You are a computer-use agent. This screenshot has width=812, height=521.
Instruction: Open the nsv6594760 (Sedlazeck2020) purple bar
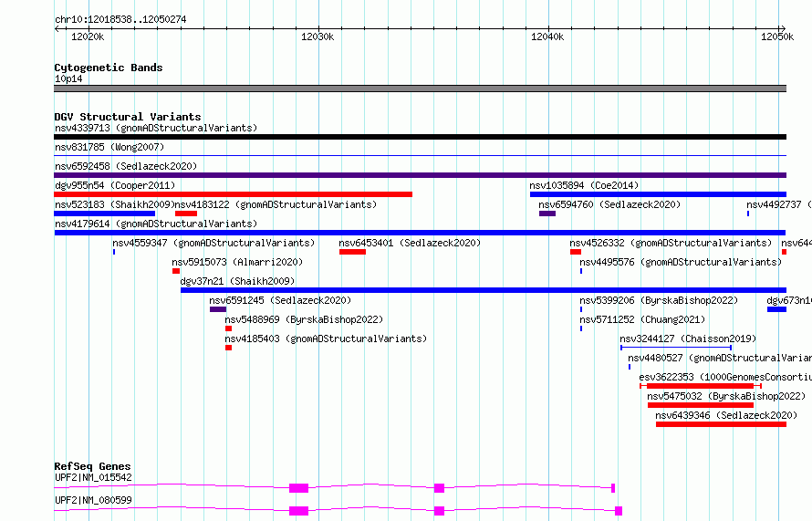tap(547, 214)
